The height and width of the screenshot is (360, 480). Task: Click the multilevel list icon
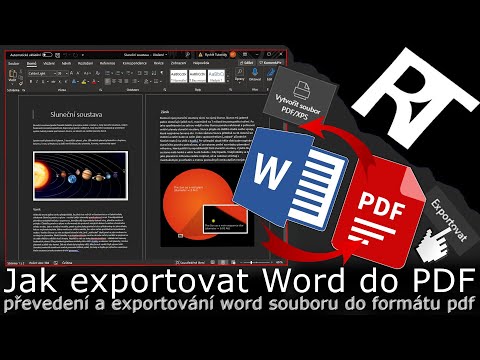(x=129, y=73)
